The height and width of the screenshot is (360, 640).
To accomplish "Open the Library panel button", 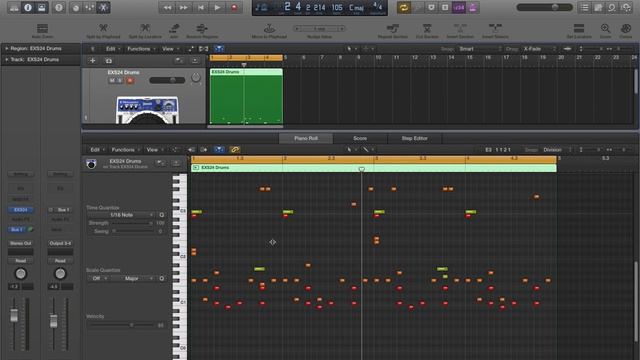I will tap(14, 7).
